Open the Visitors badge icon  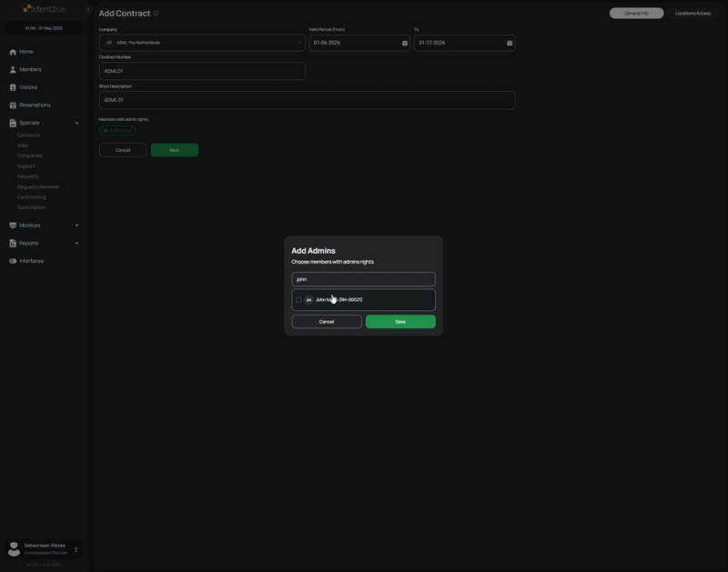(13, 87)
